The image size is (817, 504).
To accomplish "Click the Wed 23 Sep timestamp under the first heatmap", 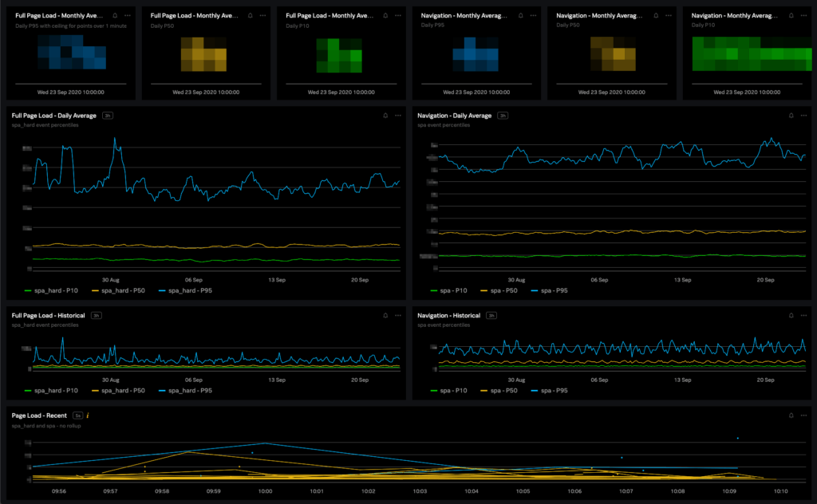I will 71,92.
